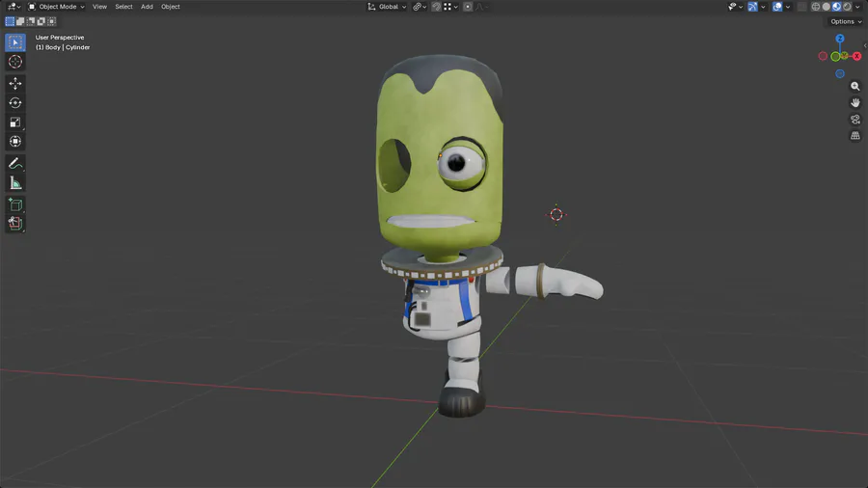The width and height of the screenshot is (868, 488).
Task: Select the Add Cube tool
Action: [x=14, y=204]
